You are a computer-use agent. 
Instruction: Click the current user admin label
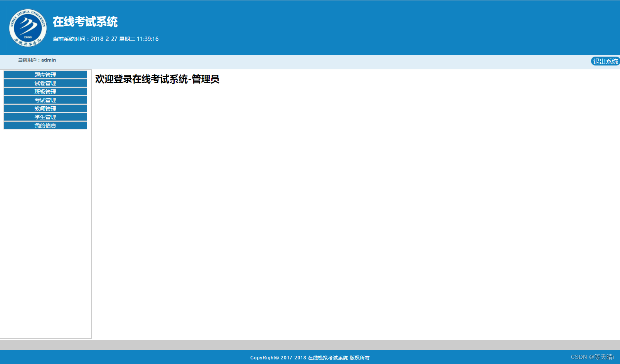[36, 60]
